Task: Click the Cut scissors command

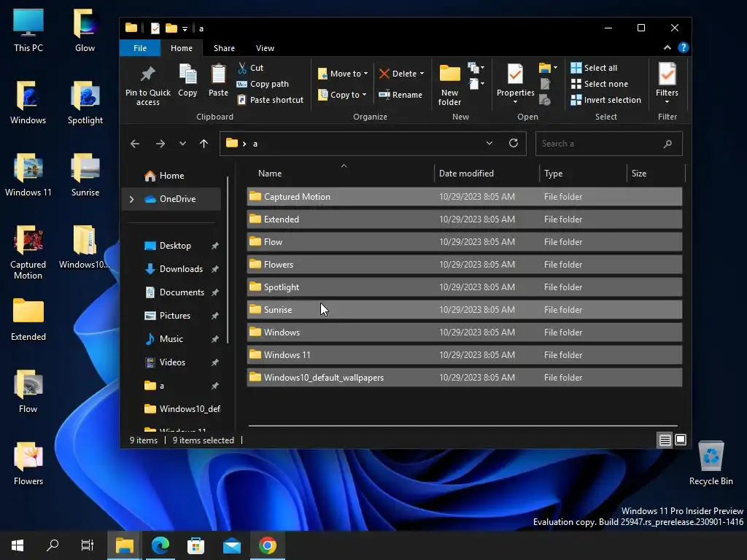Action: 251,68
